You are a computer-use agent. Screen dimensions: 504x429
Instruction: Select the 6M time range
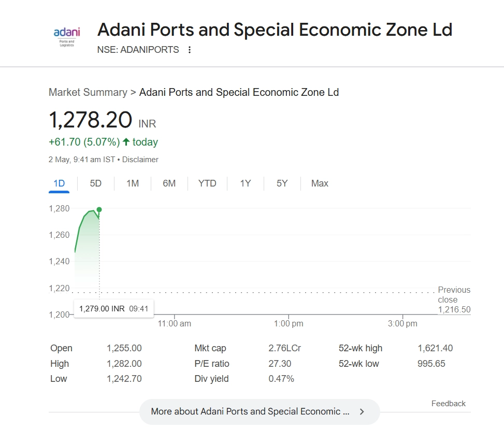(169, 183)
